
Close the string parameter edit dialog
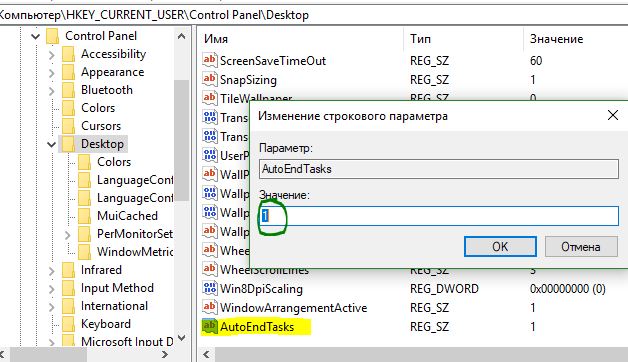tap(613, 116)
